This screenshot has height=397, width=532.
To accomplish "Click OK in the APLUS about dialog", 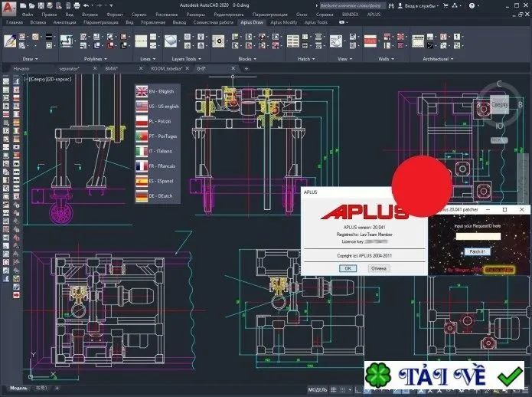I will 348,268.
